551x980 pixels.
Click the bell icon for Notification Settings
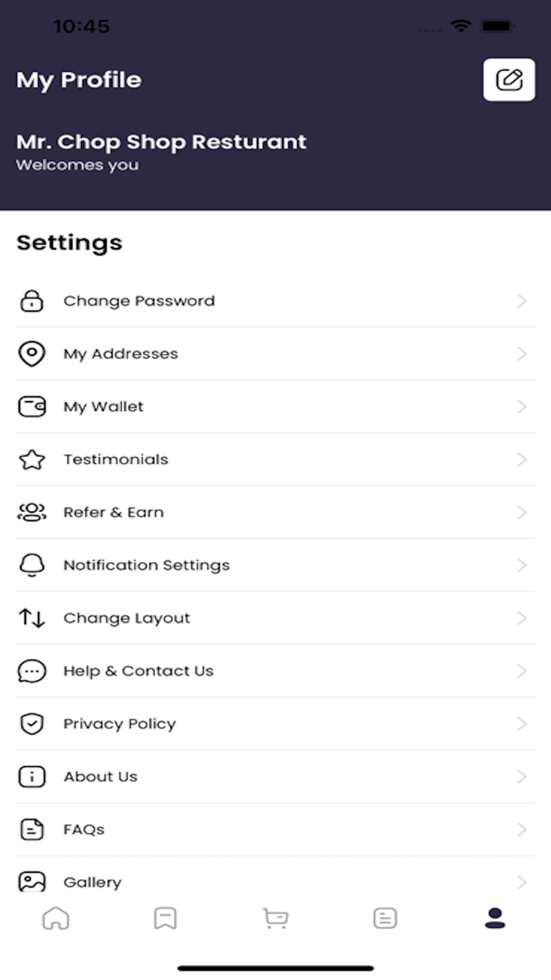pyautogui.click(x=32, y=565)
